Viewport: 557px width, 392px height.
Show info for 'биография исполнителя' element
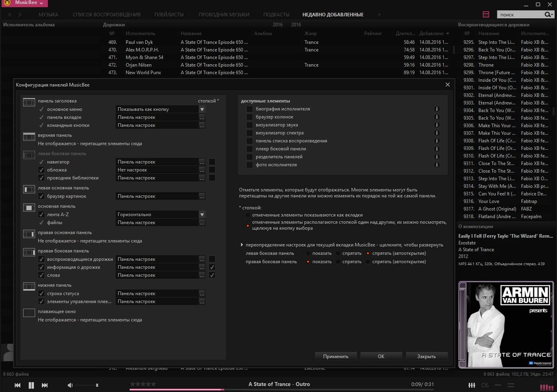437,109
